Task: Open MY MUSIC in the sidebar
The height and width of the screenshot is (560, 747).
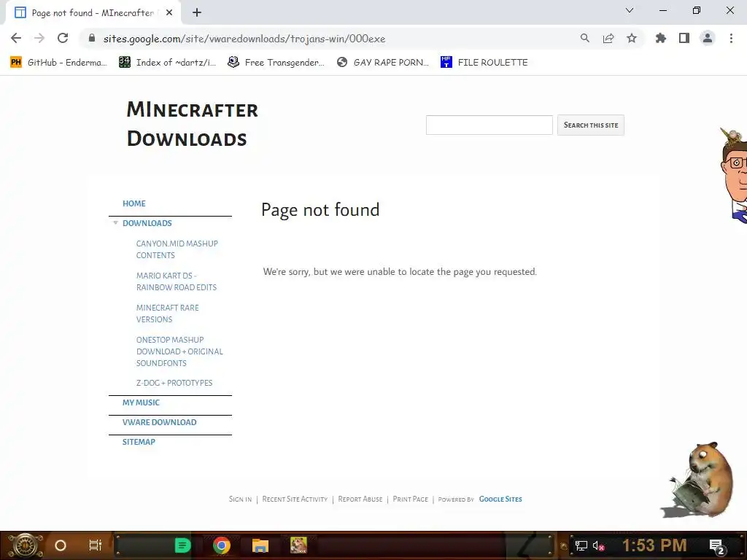Action: pyautogui.click(x=141, y=402)
